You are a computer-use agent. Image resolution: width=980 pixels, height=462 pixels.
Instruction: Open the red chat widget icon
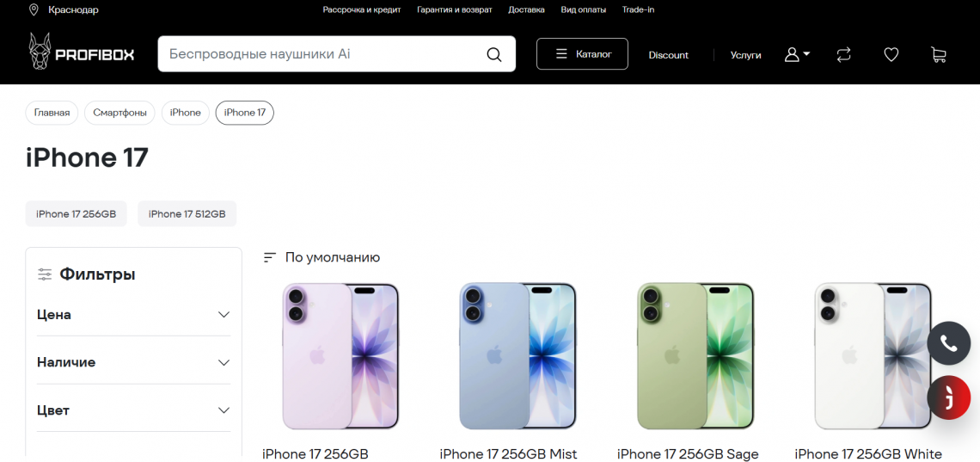tap(949, 397)
